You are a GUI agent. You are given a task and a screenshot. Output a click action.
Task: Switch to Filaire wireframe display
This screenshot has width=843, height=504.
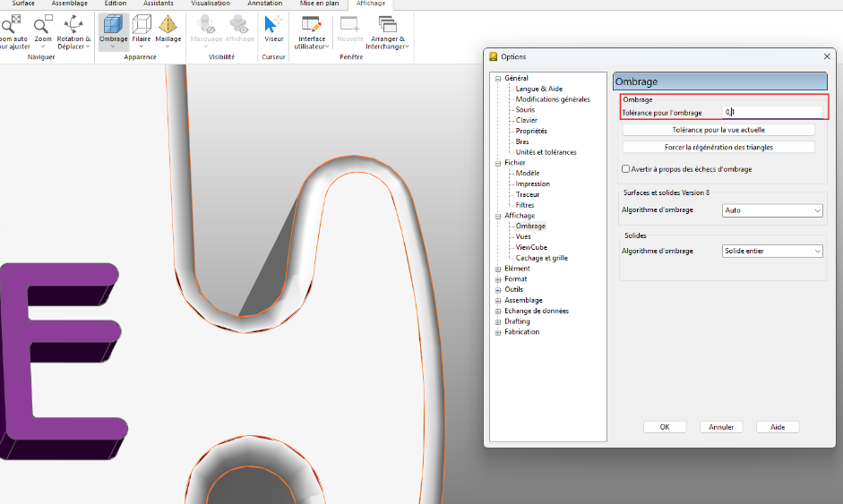142,25
